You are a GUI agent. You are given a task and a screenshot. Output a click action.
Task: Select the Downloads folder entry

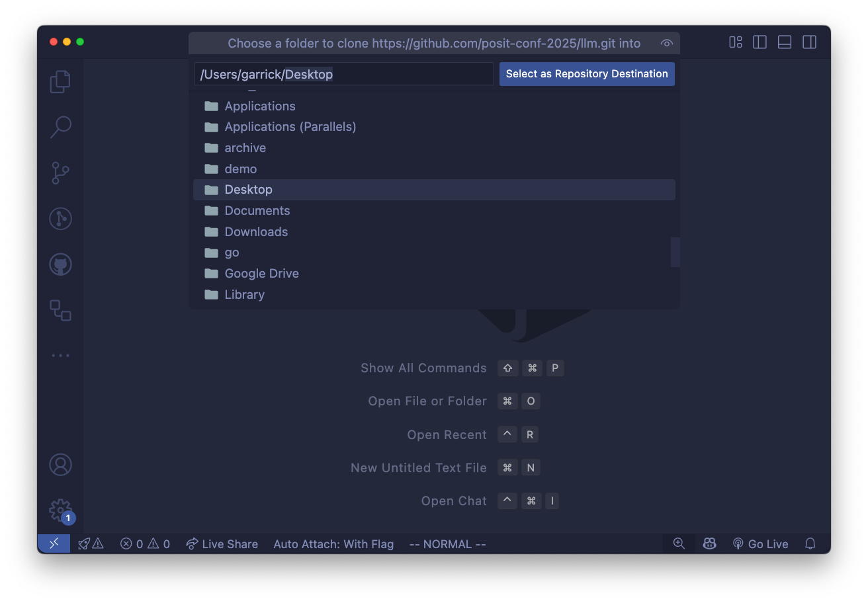(256, 231)
